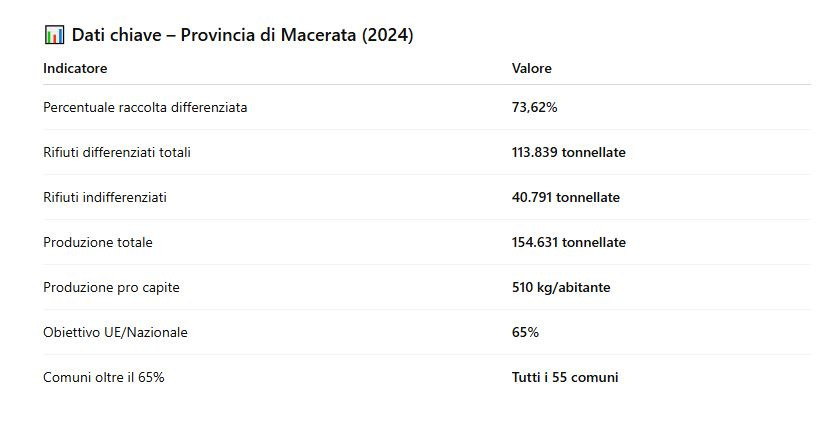Click the year 2024 in the heading

[387, 35]
